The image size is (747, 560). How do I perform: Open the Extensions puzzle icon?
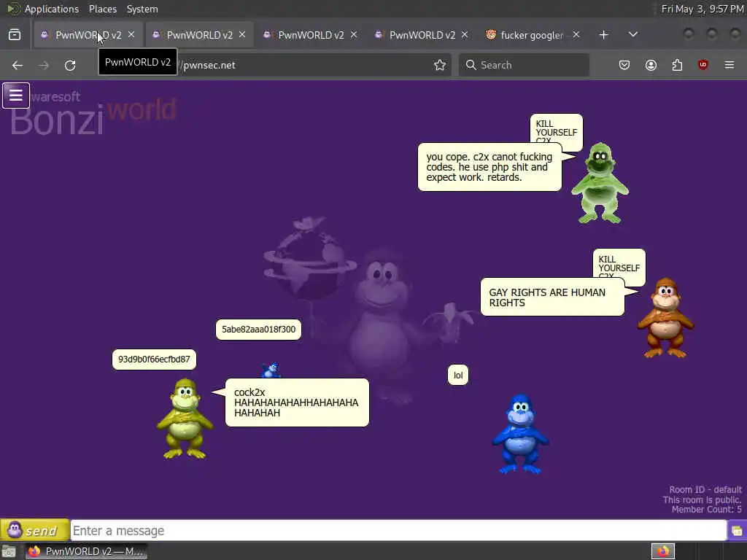pyautogui.click(x=677, y=65)
